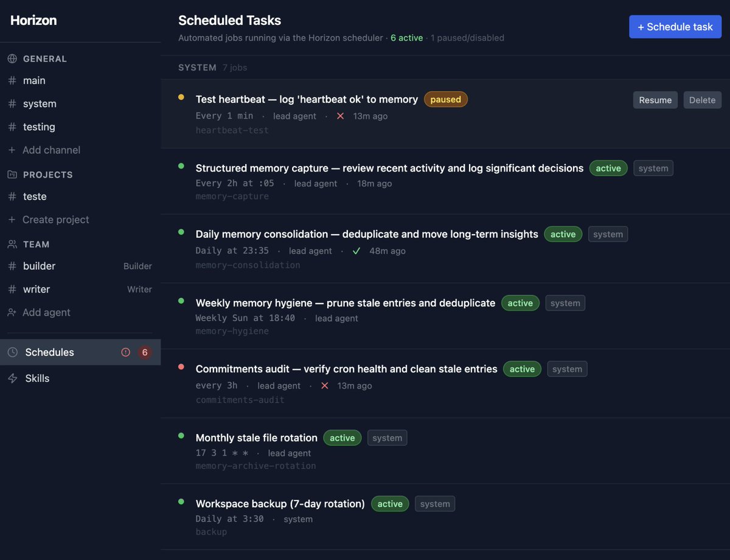730x560 pixels.
Task: Click Add channel
Action: pyautogui.click(x=51, y=150)
